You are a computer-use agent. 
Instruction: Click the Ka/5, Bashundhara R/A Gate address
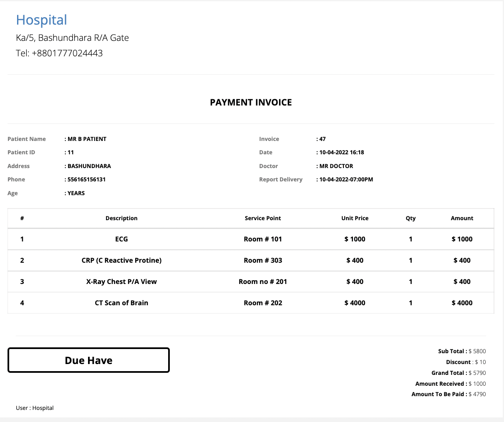coord(72,38)
